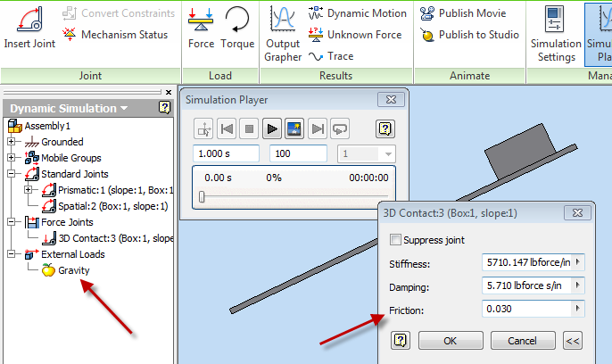Viewport: 612px width, 364px height.
Task: Collapse the Standard Joints node
Action: coord(11,174)
